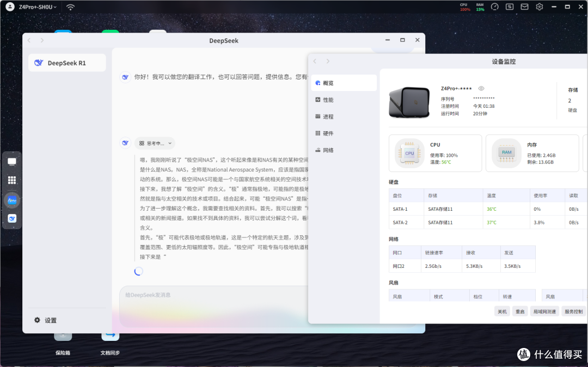The height and width of the screenshot is (367, 588).
Task: Click the 5.3KB/s receive value
Action: pos(474,266)
